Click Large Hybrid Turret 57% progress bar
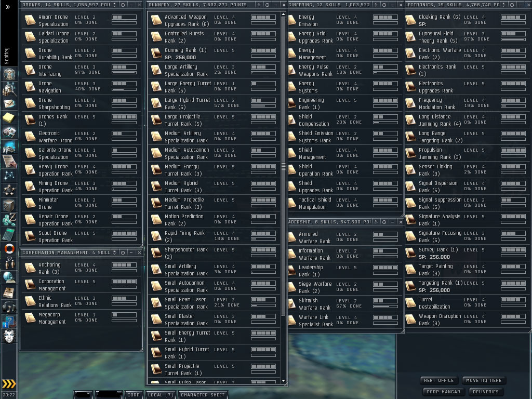The image size is (532, 399). click(263, 106)
